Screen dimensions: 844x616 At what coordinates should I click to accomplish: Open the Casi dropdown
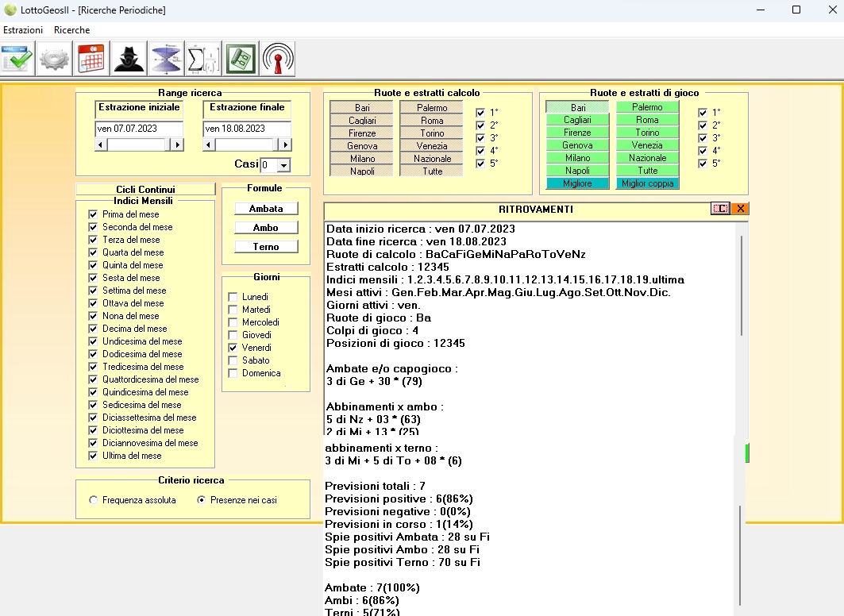tap(283, 165)
